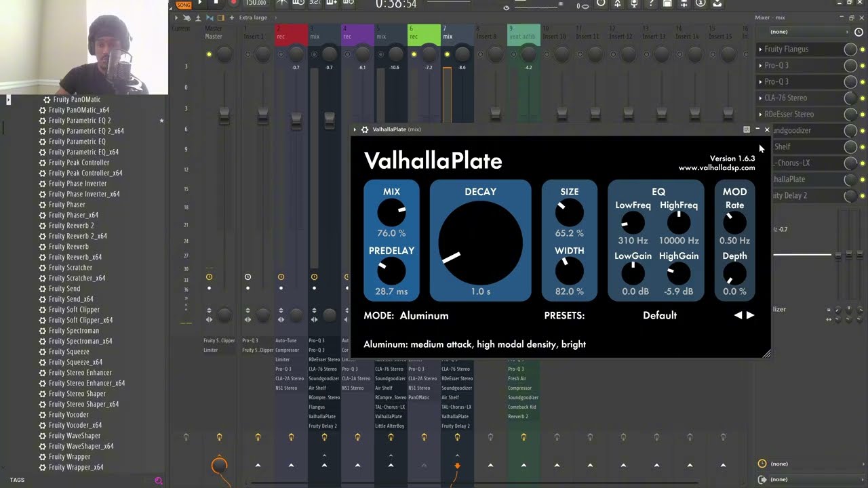Open the top (none) input dropdown
Screen dimensions: 868x488
point(808,32)
